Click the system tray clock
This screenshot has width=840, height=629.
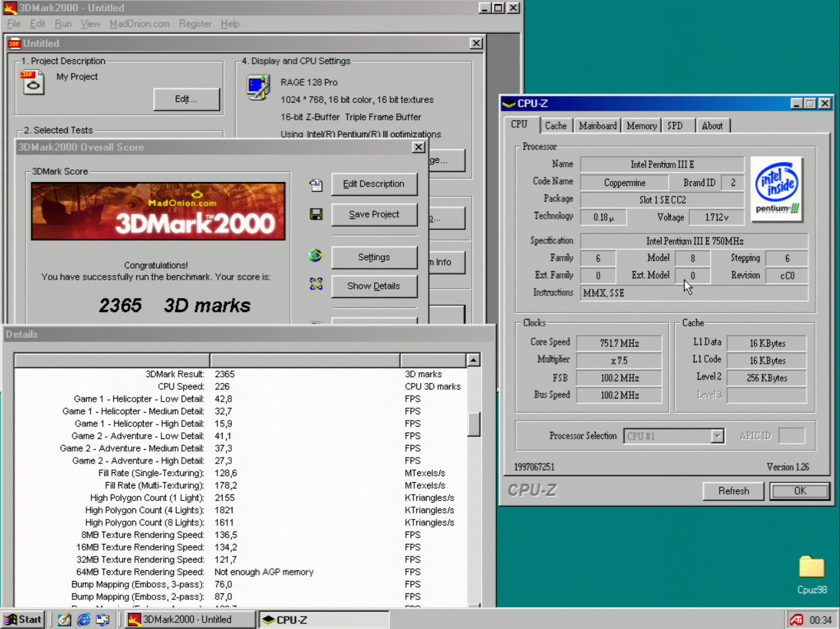pos(820,620)
